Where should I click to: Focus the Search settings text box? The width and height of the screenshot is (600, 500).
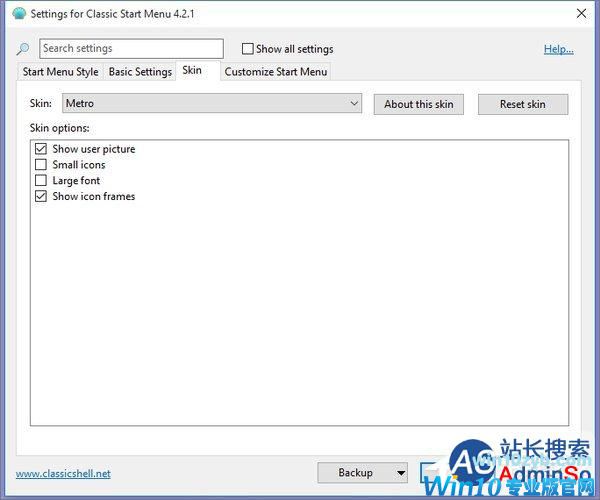[x=131, y=49]
